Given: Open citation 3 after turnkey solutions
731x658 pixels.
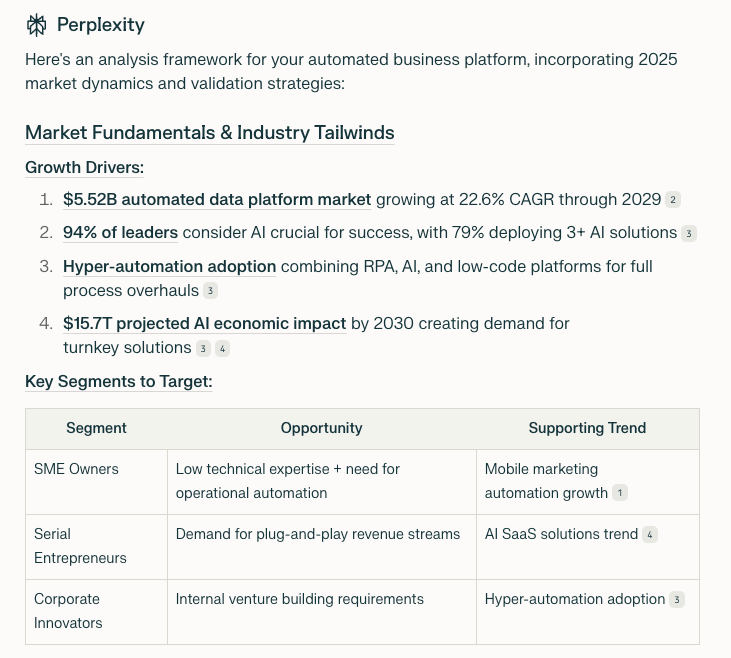Looking at the screenshot, I should pyautogui.click(x=203, y=348).
